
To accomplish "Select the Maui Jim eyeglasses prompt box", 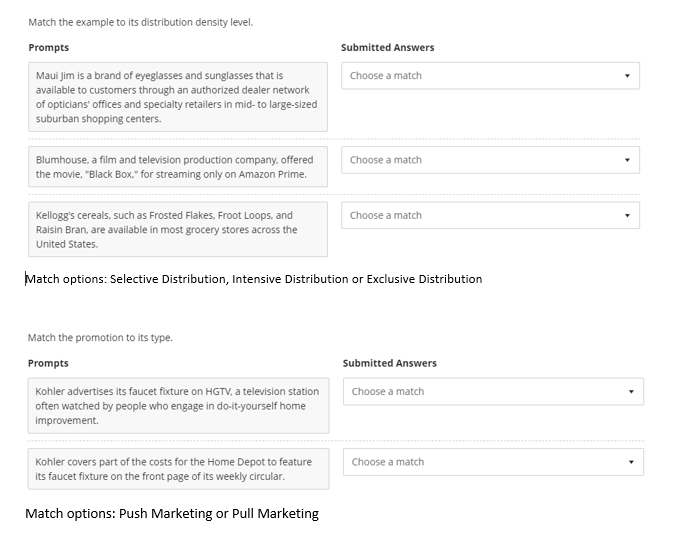I will pyautogui.click(x=177, y=97).
